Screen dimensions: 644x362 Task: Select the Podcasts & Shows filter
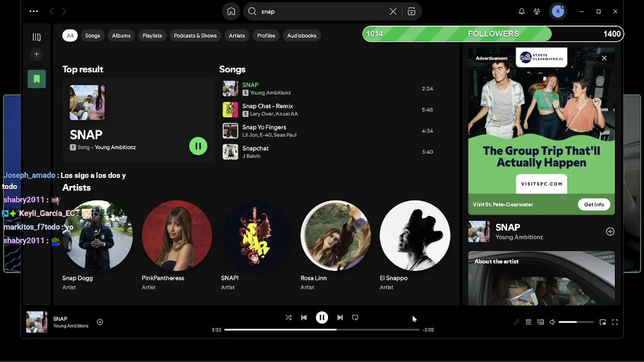(x=195, y=36)
